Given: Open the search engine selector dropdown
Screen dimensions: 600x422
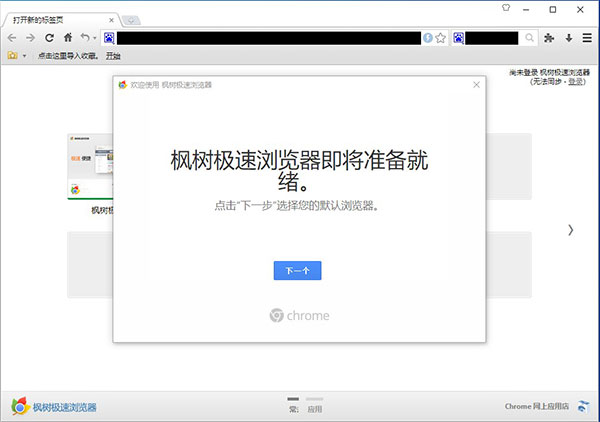Looking at the screenshot, I should (x=458, y=38).
